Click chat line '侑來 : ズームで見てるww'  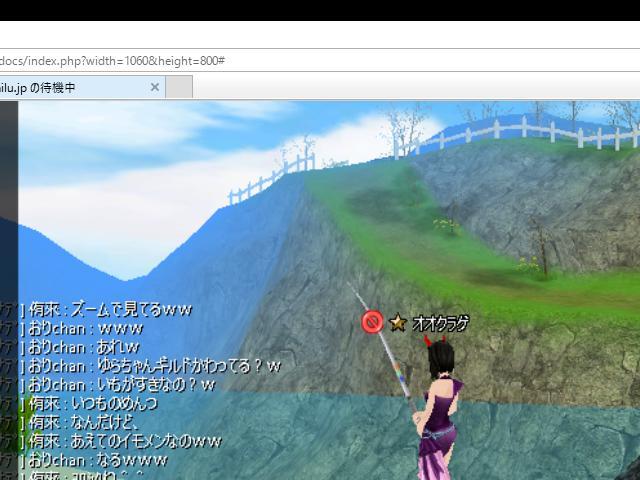[111, 310]
